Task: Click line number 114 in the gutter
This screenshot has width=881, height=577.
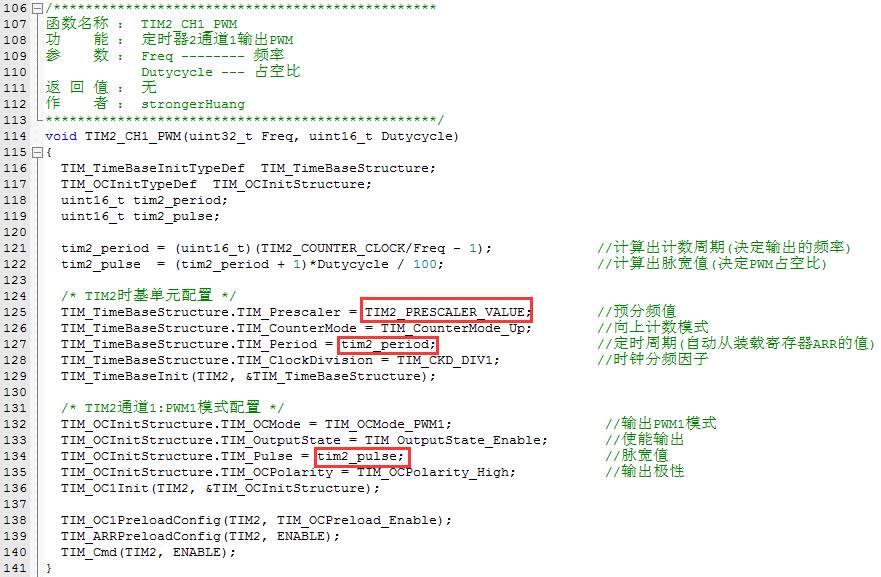Action: point(15,137)
